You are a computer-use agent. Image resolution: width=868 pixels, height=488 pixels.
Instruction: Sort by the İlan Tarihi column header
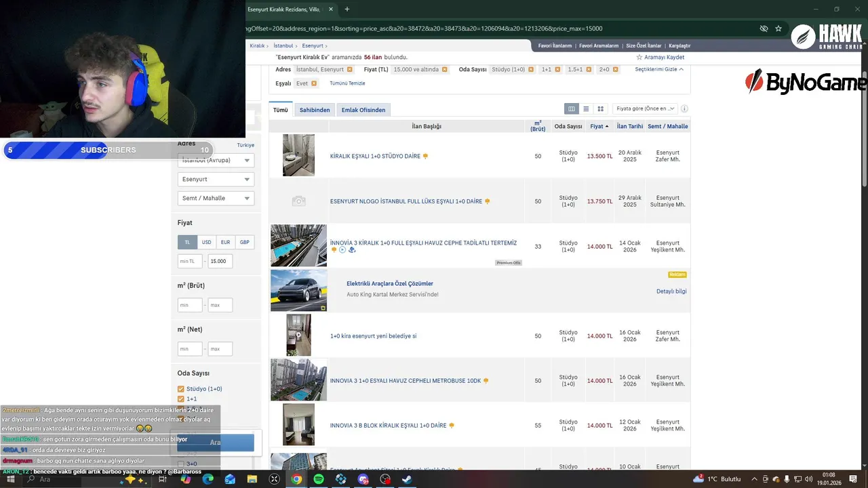tap(630, 126)
